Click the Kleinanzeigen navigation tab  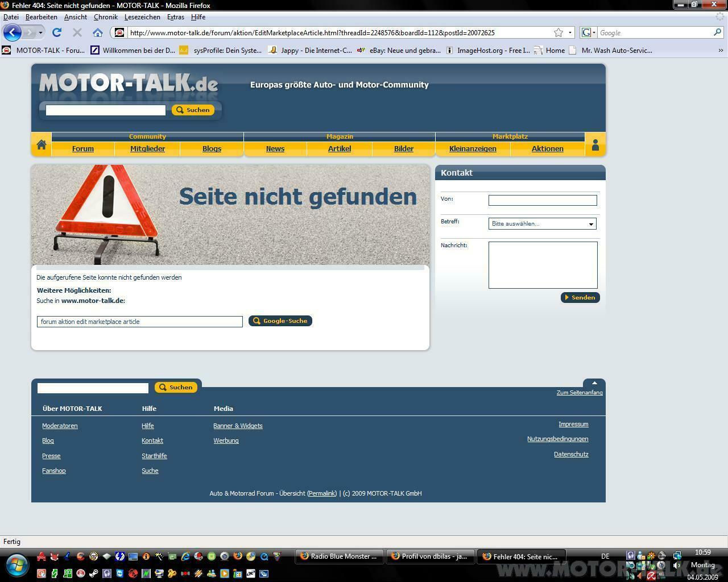[473, 148]
